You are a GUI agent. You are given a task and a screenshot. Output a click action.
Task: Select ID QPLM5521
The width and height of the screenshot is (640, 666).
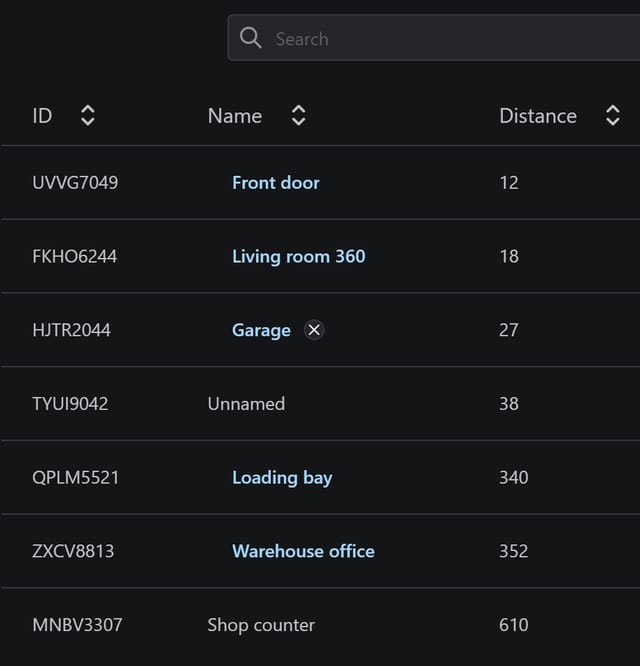click(76, 478)
